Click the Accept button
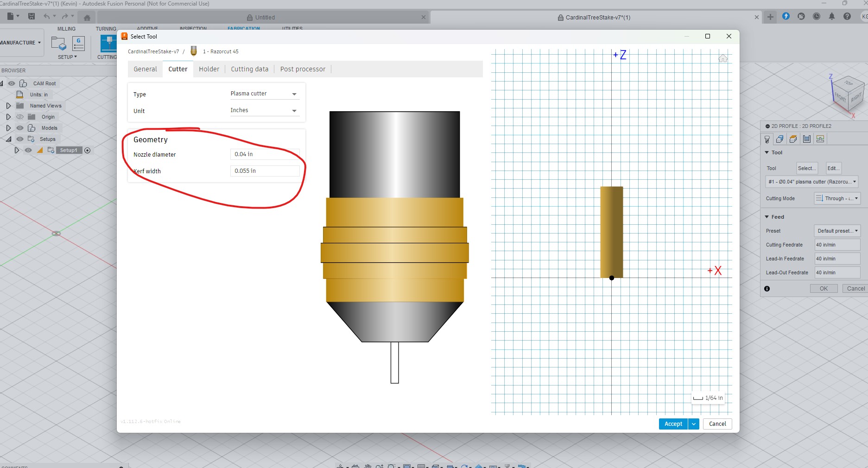 (673, 424)
